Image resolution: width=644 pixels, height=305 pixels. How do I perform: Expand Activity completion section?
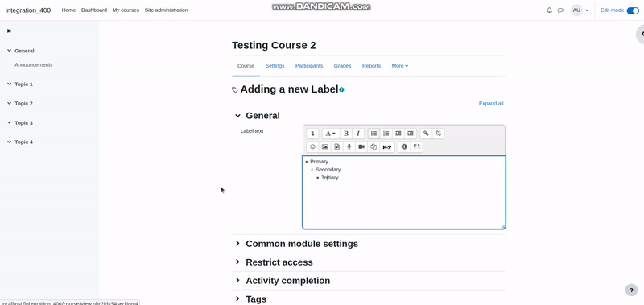(237, 280)
